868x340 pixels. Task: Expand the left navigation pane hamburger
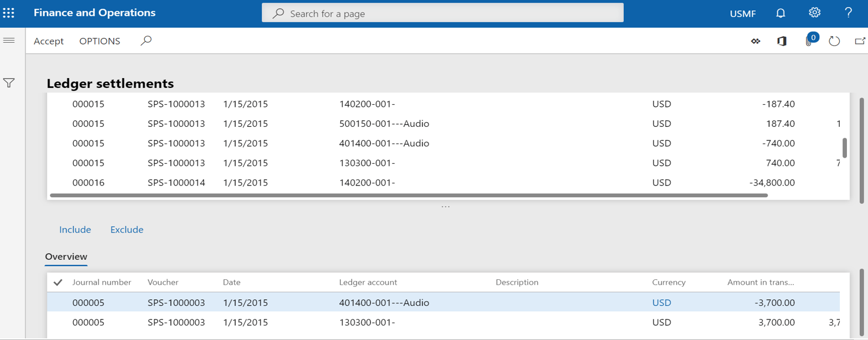9,41
